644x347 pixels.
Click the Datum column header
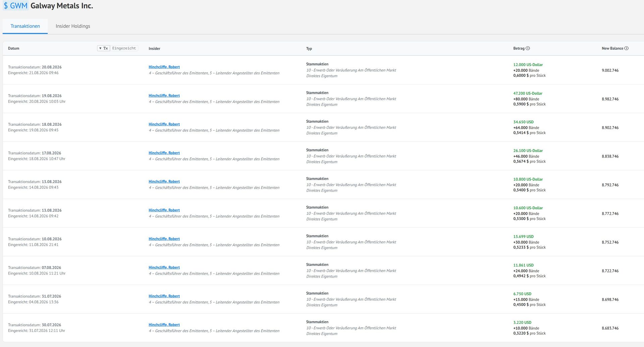pos(14,48)
